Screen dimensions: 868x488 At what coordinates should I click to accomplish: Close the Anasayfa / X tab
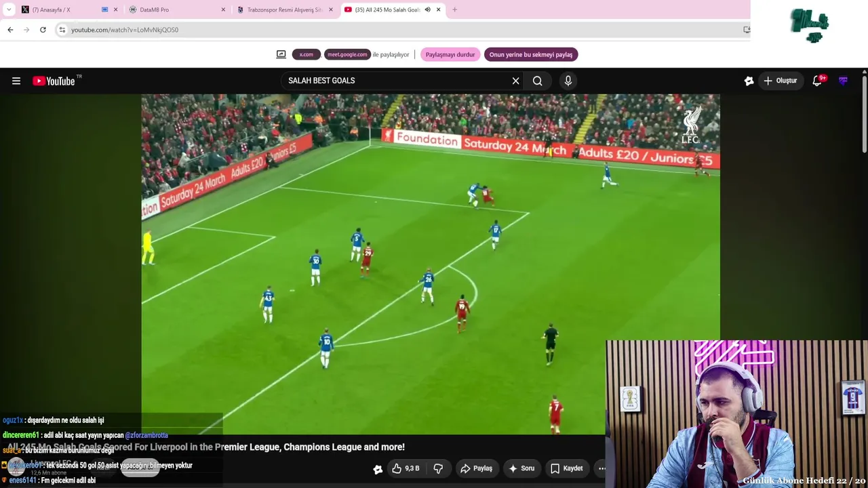[115, 9]
